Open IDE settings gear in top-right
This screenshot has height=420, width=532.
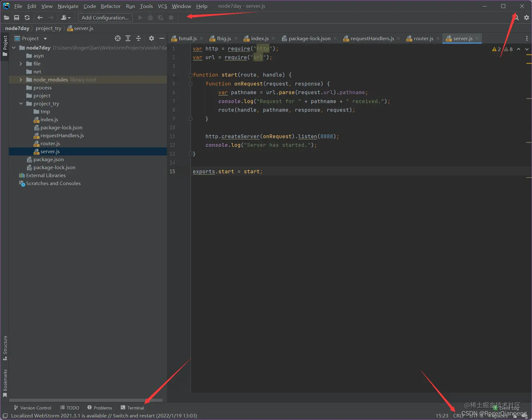click(526, 18)
